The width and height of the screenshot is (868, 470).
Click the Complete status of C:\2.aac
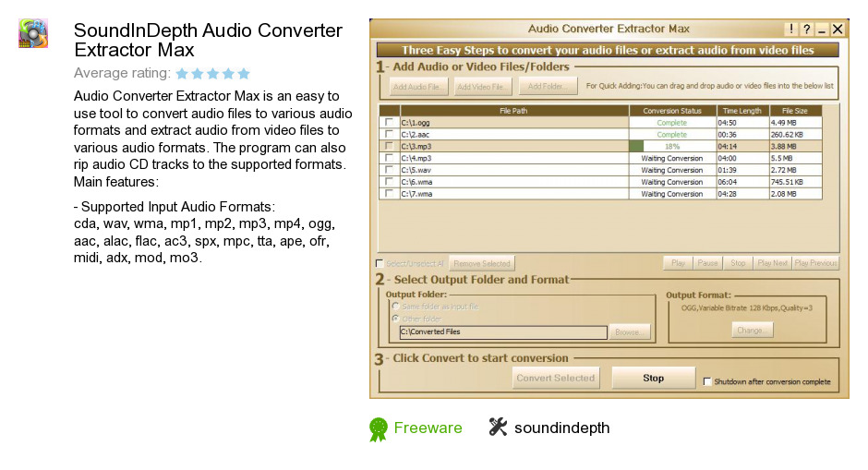[672, 135]
